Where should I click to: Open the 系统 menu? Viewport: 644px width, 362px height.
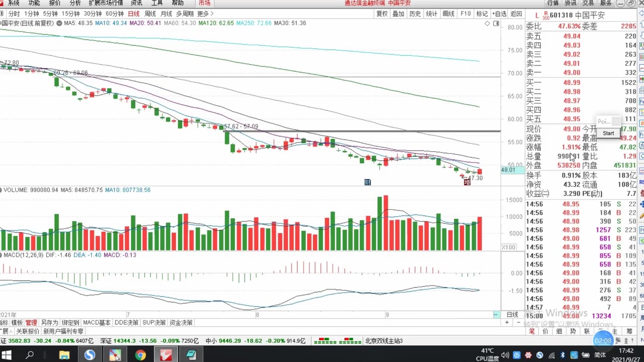click(x=14, y=3)
